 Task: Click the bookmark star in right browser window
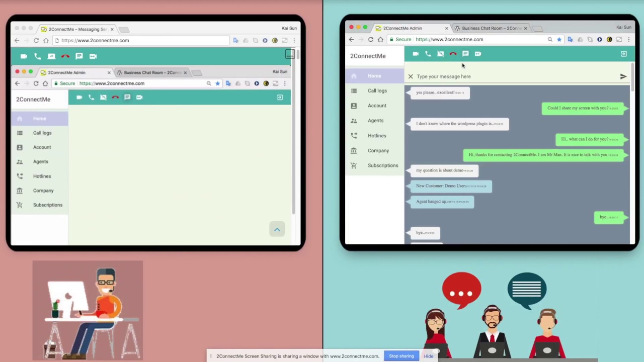(559, 40)
